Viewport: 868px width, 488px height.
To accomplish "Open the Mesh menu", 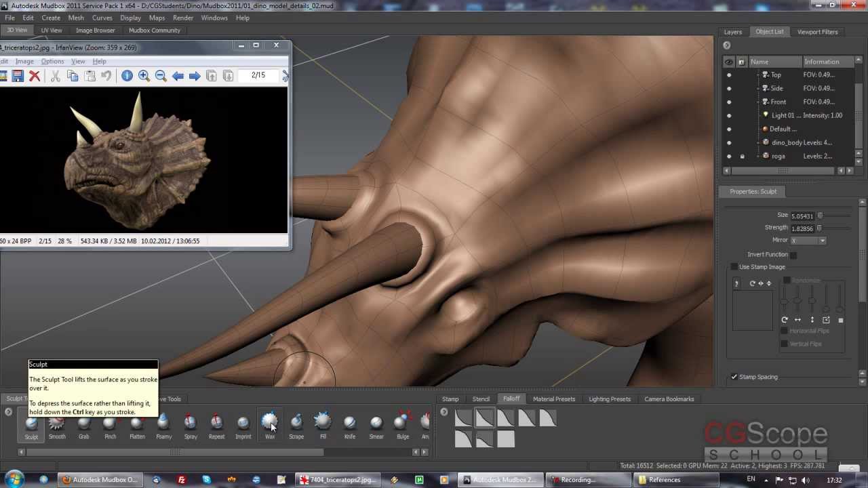I will point(76,18).
